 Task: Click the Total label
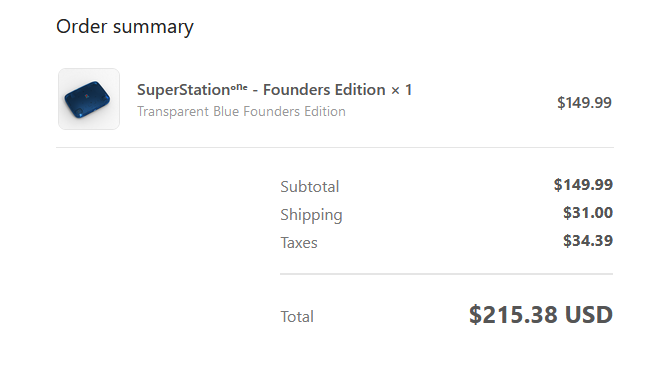tap(297, 317)
